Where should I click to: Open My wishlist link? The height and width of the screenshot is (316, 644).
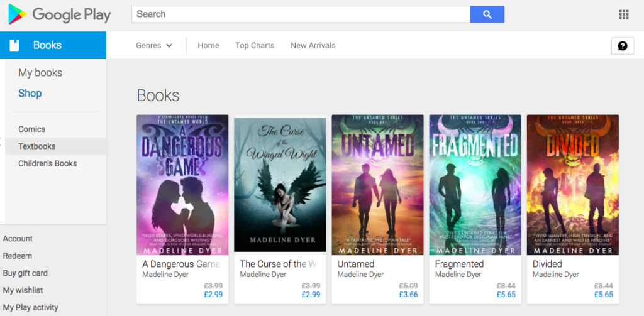[x=23, y=290]
